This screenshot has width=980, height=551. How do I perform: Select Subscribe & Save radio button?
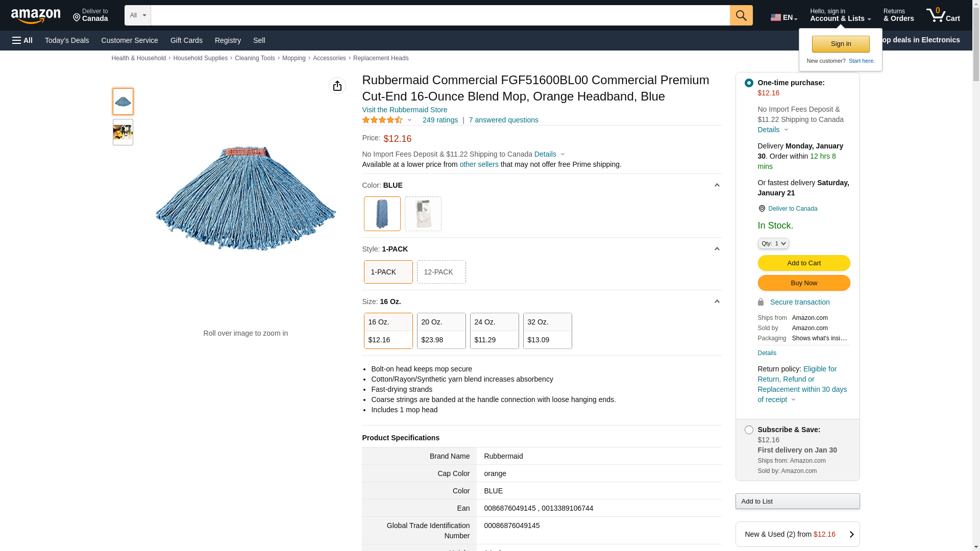tap(748, 430)
